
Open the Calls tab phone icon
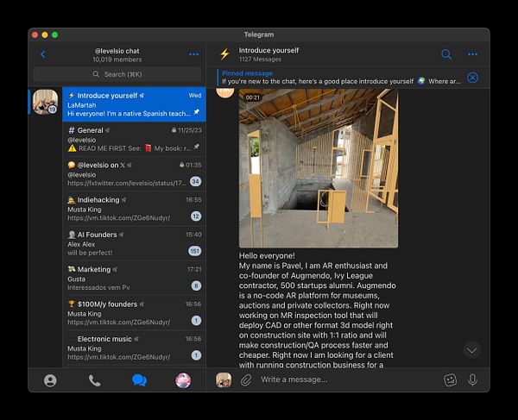[94, 380]
